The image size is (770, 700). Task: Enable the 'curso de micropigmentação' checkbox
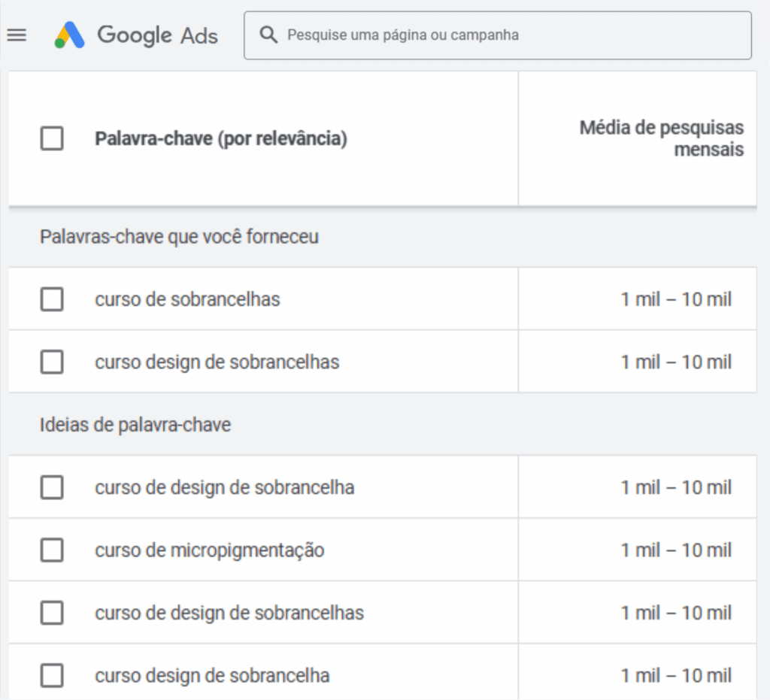(x=52, y=550)
